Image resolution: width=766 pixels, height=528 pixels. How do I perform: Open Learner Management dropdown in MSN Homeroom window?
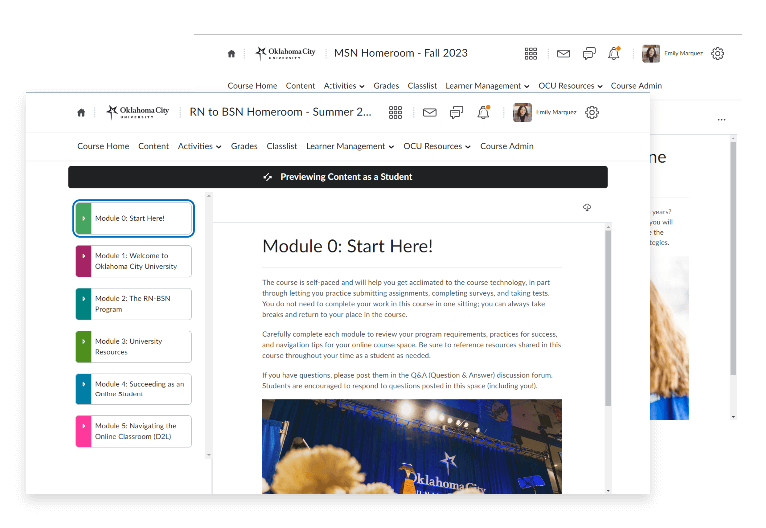[x=487, y=86]
